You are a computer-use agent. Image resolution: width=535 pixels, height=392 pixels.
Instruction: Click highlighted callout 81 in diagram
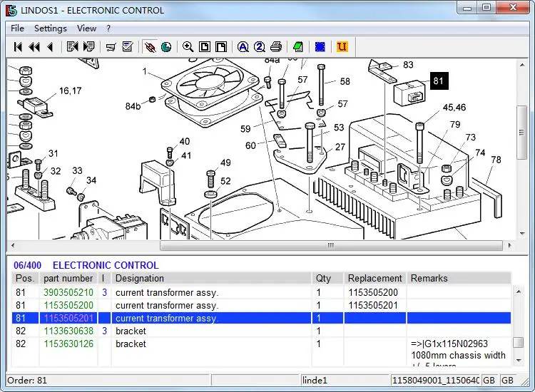tap(438, 81)
